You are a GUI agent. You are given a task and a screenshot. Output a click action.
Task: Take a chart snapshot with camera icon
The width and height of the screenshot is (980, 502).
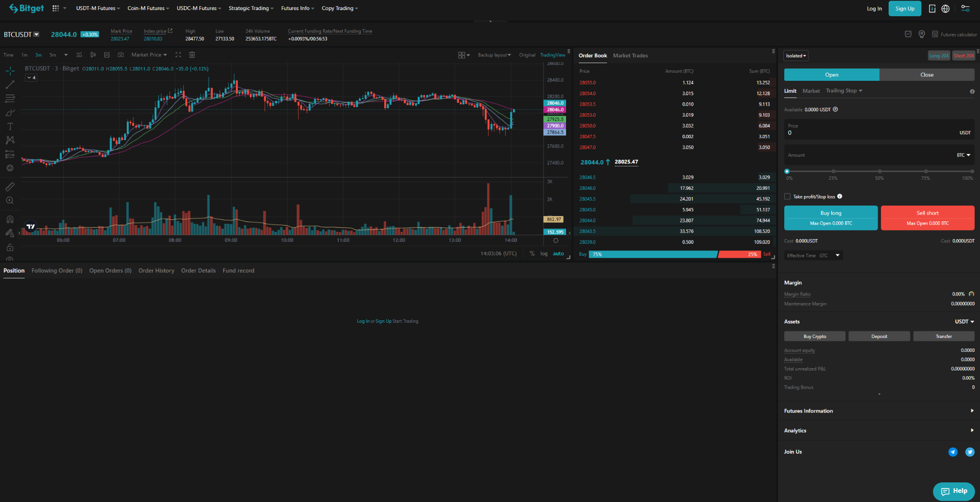[121, 55]
